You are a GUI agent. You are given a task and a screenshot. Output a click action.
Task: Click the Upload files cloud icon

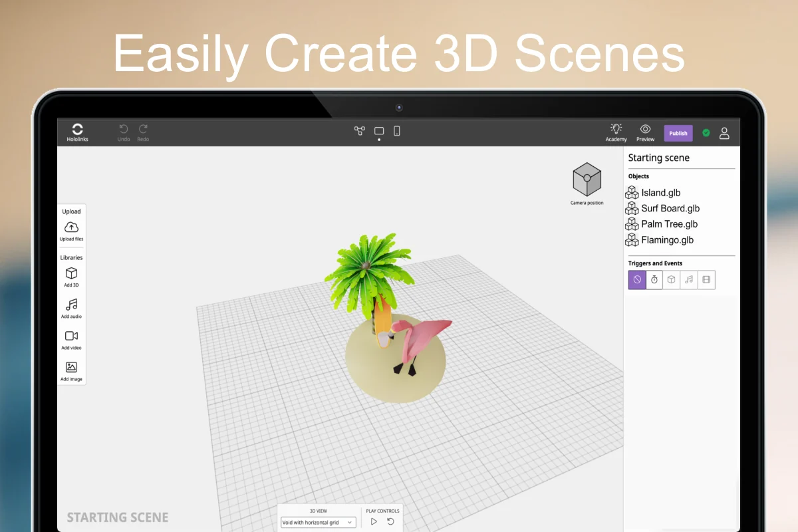tap(71, 228)
